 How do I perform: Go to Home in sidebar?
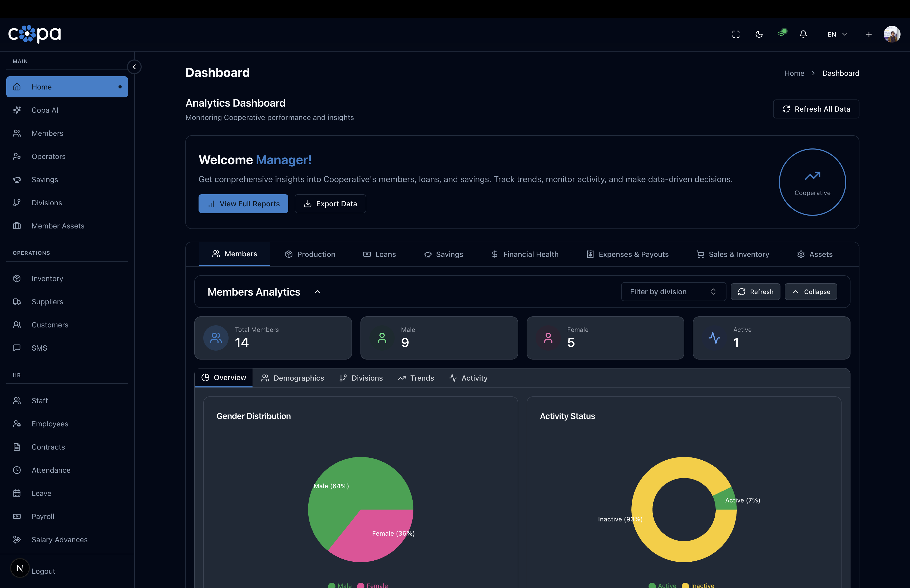pos(67,87)
